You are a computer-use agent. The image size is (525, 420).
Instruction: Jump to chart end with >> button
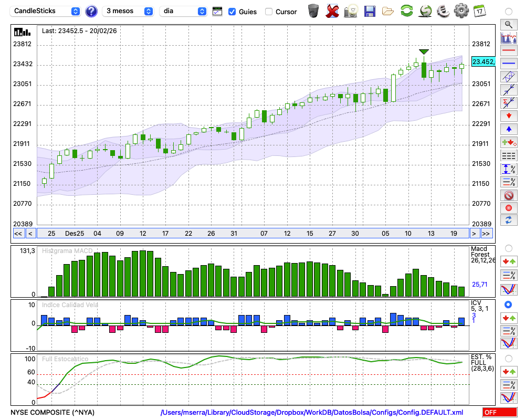(486, 234)
